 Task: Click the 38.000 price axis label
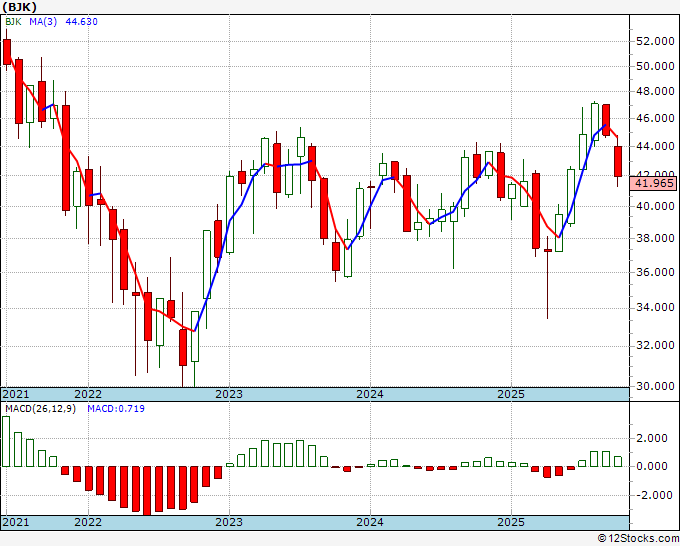click(x=655, y=238)
